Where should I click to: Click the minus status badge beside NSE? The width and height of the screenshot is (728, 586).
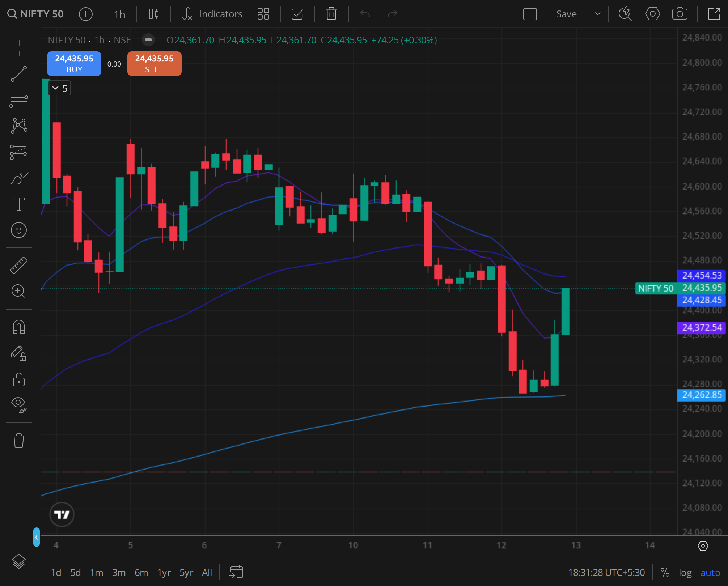pos(148,40)
